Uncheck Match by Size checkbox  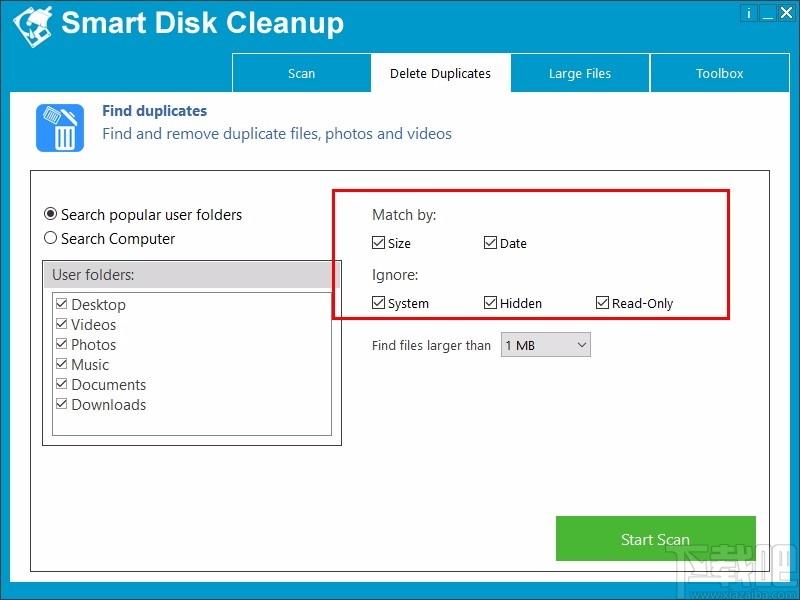click(378, 243)
